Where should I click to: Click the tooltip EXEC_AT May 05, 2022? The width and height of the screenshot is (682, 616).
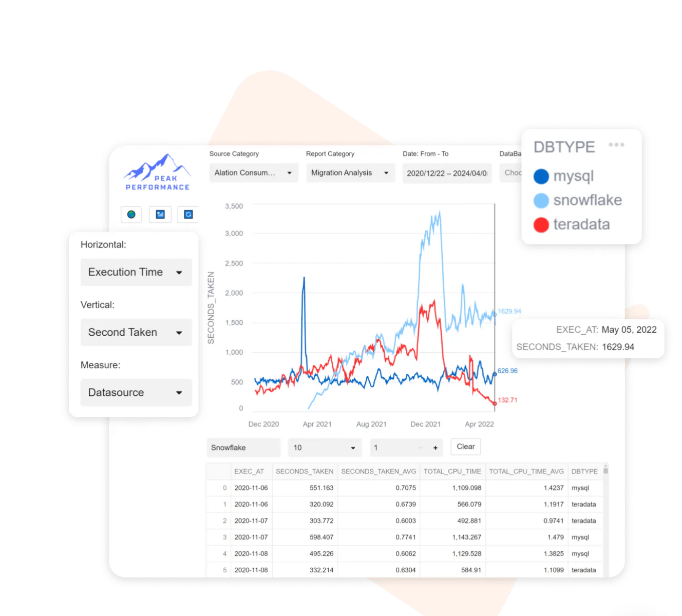pos(607,330)
